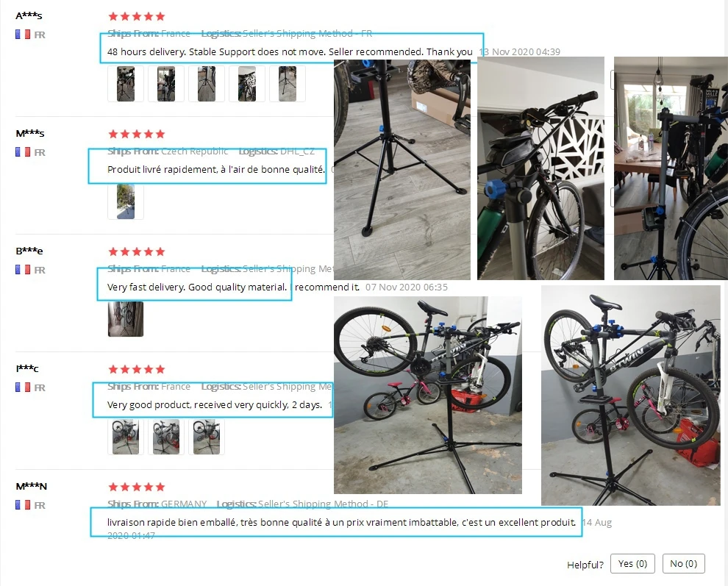This screenshot has height=586, width=728.
Task: Click the five-star rating of B***e review
Action: click(x=137, y=251)
